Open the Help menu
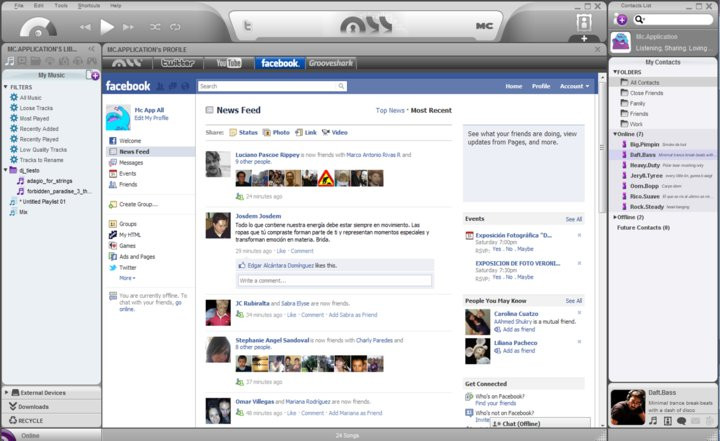The image size is (720, 441). coord(116,6)
